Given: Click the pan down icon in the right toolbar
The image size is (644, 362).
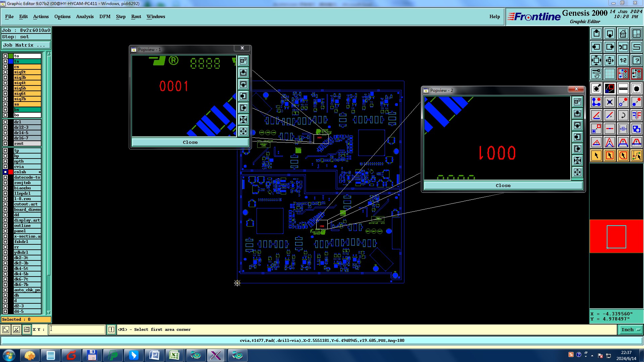Looking at the screenshot, I should pos(610,34).
